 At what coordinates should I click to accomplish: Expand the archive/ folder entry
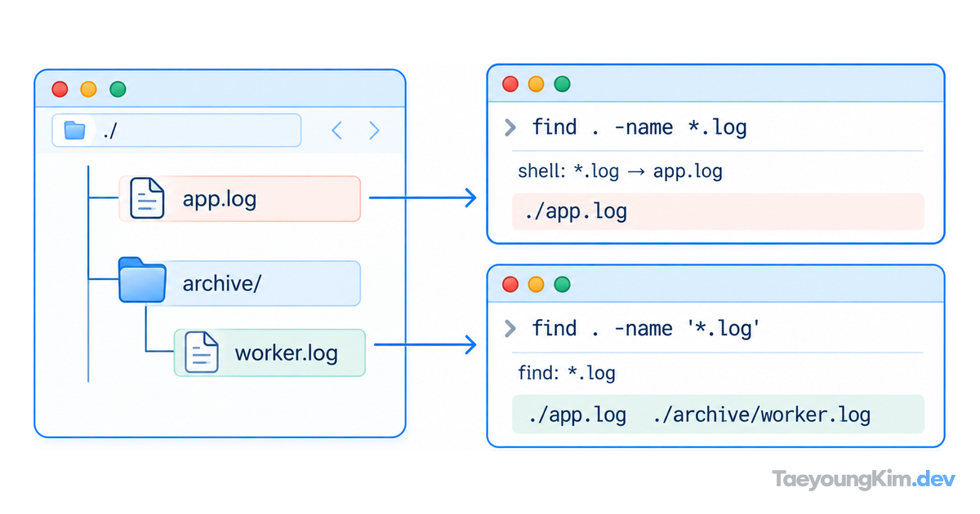coord(239,282)
